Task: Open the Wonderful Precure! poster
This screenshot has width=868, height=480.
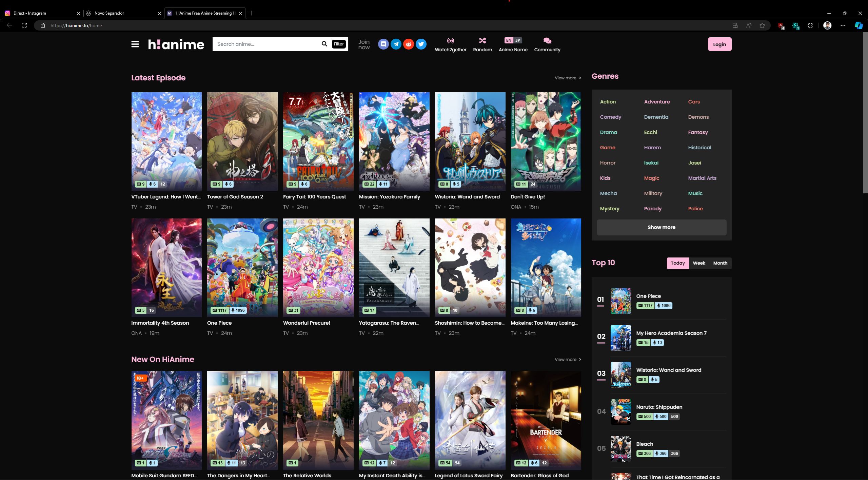Action: coord(318,268)
